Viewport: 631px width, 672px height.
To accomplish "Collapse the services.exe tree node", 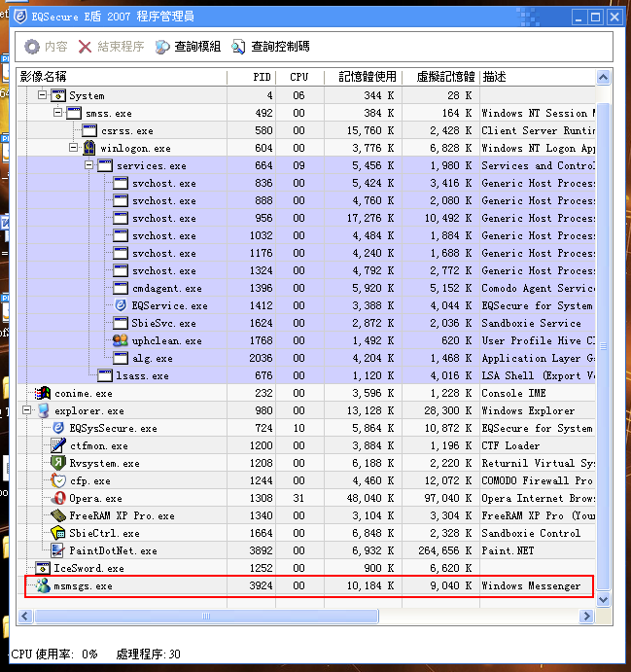I will pyautogui.click(x=88, y=165).
